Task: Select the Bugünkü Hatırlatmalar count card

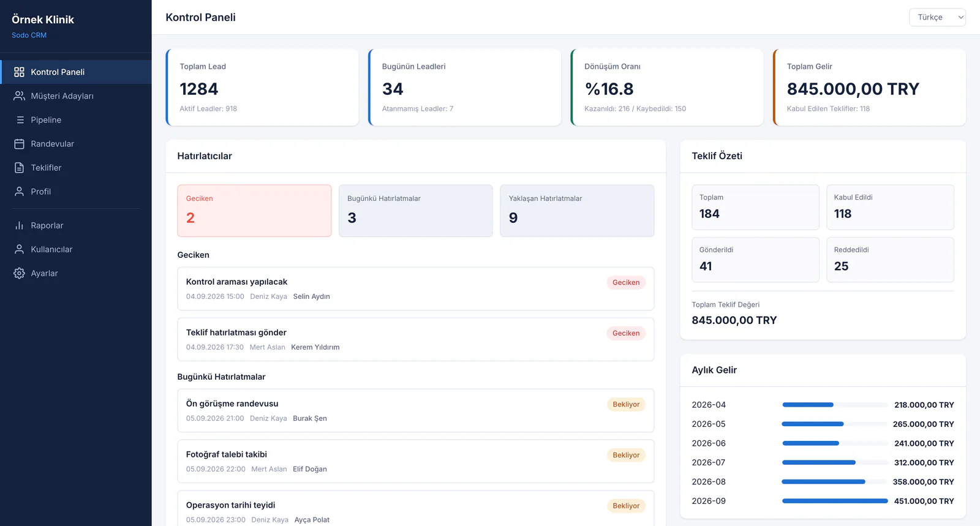Action: tap(415, 211)
